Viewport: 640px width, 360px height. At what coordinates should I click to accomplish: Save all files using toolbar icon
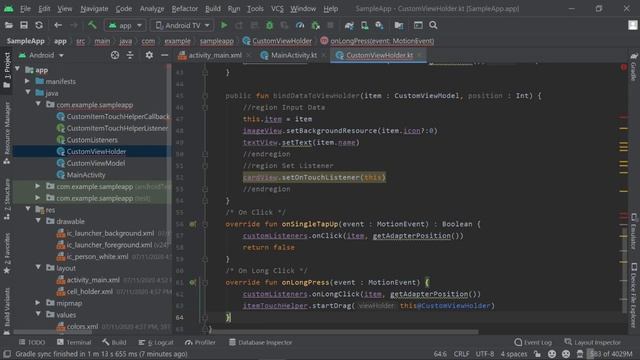(x=24, y=25)
